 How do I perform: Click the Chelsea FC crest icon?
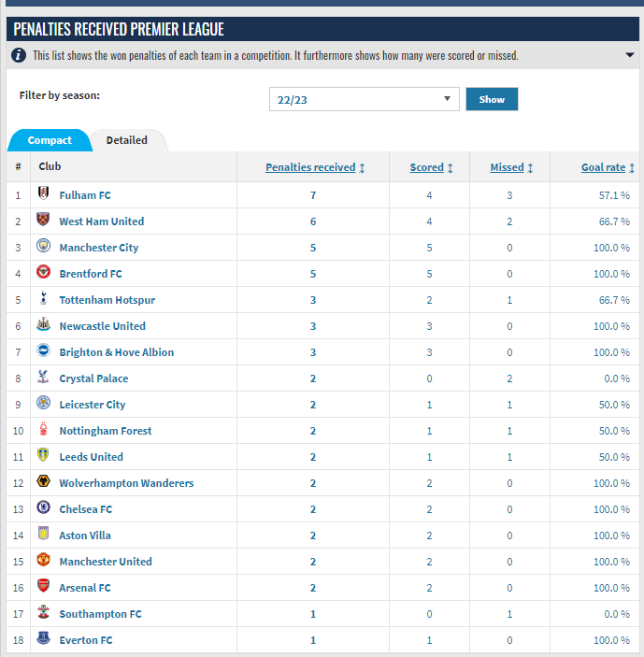tap(43, 507)
